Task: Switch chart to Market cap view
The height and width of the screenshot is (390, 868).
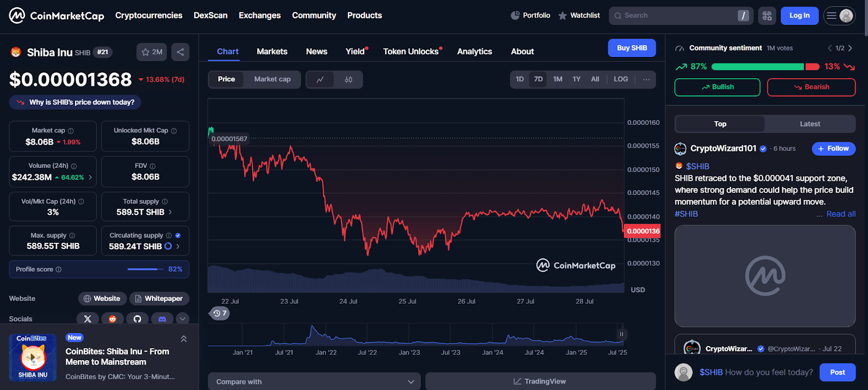Action: point(272,79)
